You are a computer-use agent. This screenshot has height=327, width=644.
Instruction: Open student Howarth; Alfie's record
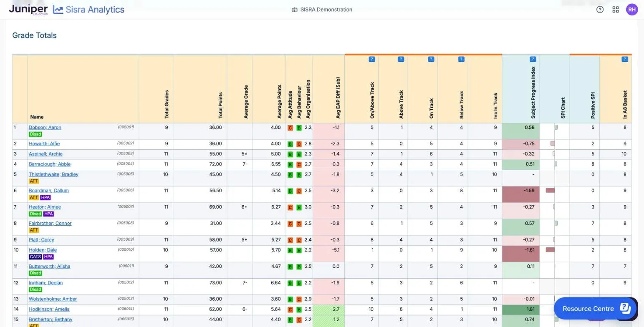(44, 144)
